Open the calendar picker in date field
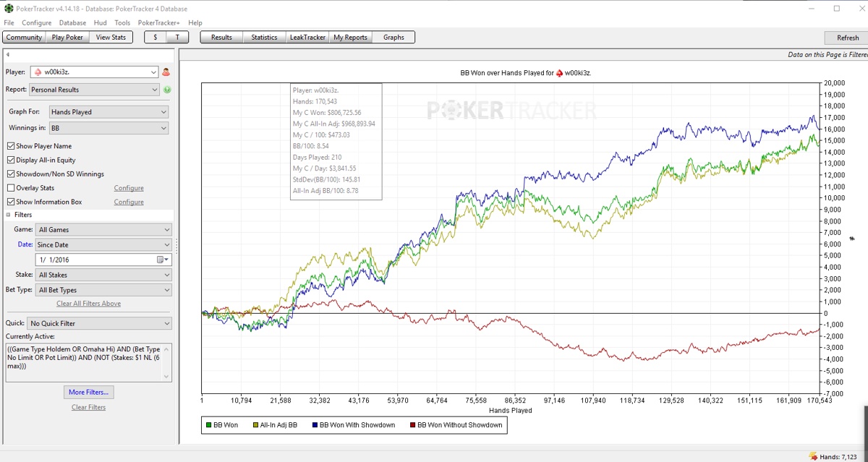Viewport: 868px width, 462px height. (x=162, y=260)
